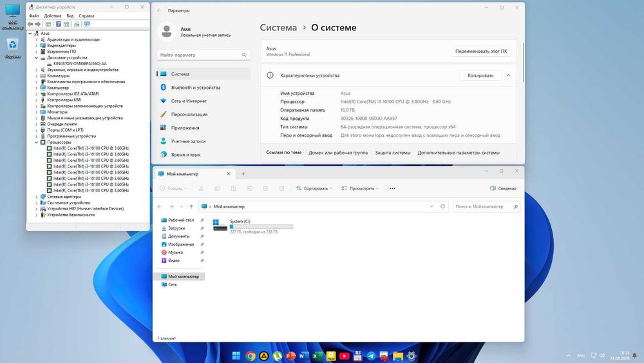
Task: Open the Windows Start menu
Action: tap(236, 356)
